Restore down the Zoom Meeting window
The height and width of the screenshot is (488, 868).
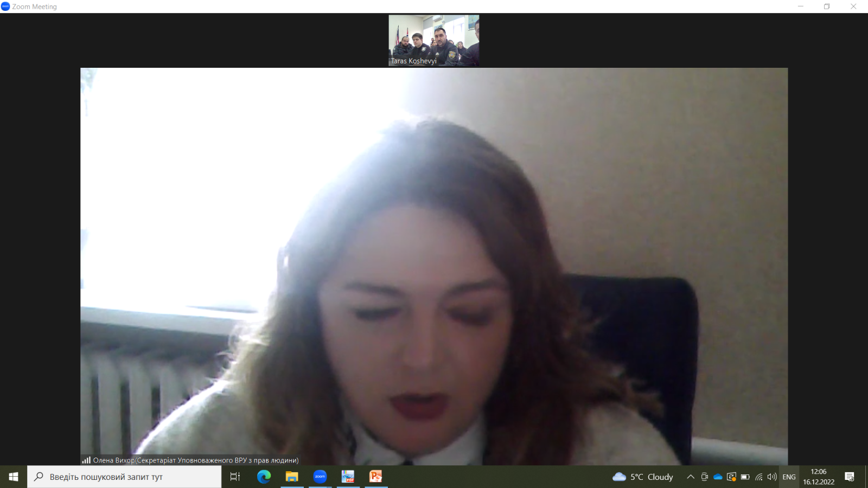pos(827,7)
